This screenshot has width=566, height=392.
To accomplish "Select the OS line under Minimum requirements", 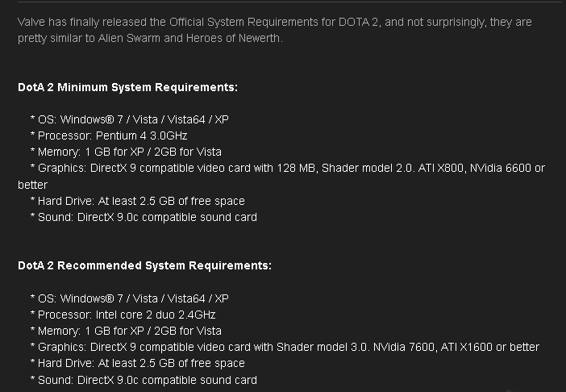I will click(x=129, y=119).
